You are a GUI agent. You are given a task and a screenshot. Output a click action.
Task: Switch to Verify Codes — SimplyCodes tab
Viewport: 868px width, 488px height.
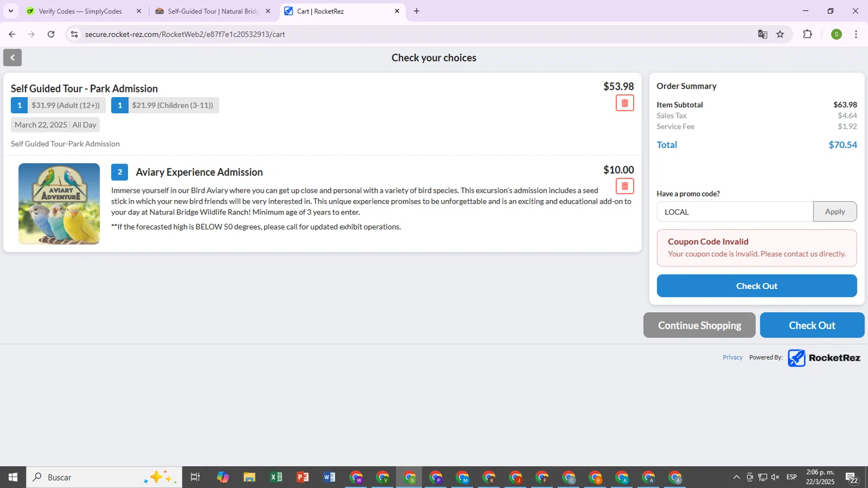pyautogui.click(x=80, y=11)
